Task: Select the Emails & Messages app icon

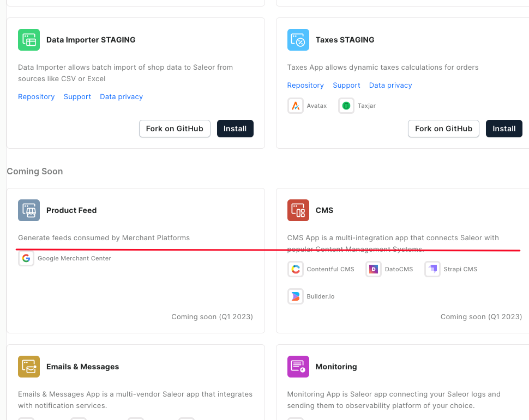Action: [x=28, y=366]
